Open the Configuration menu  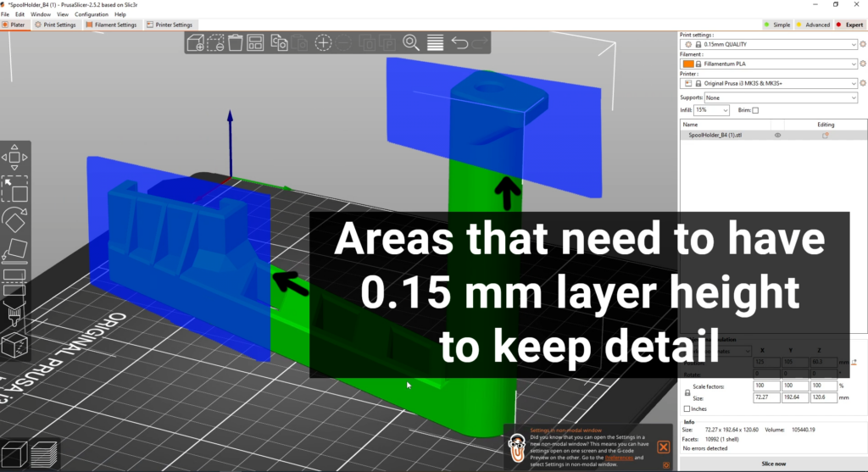click(x=91, y=14)
